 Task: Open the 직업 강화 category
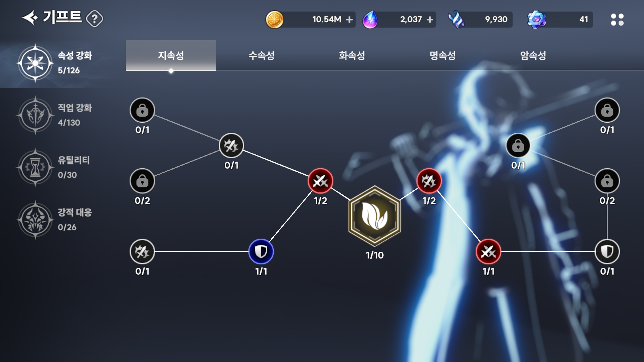55,115
